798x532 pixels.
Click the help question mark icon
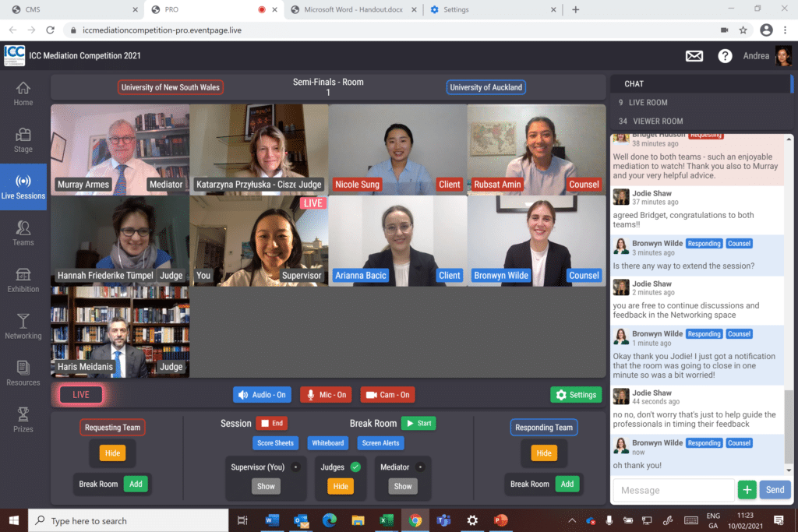click(725, 56)
